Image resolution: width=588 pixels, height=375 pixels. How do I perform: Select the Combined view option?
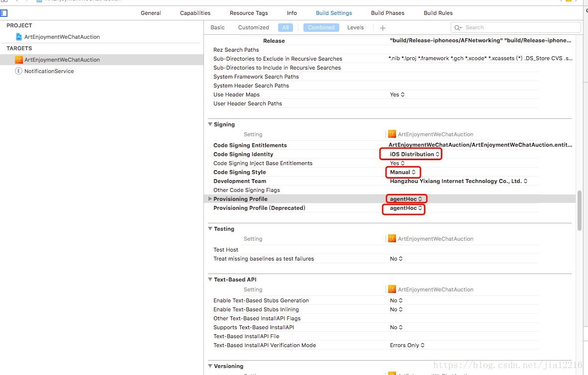321,27
